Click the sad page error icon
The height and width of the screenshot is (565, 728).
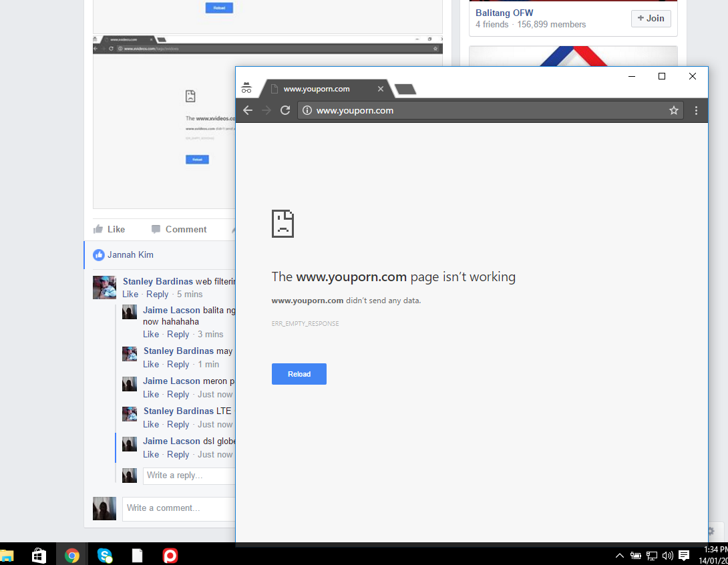[283, 224]
